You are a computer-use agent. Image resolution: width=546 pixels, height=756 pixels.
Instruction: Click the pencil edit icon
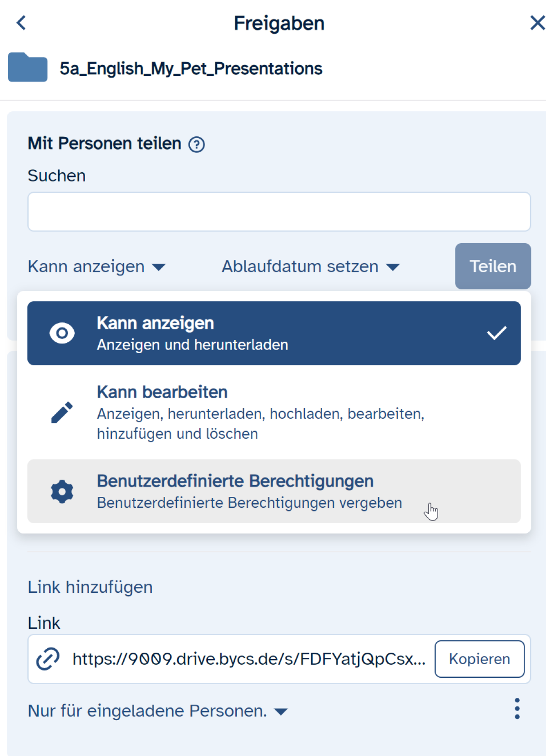pos(62,412)
